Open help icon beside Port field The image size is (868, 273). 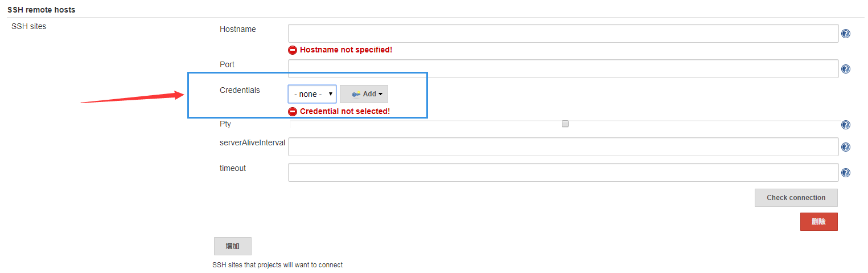tap(846, 69)
